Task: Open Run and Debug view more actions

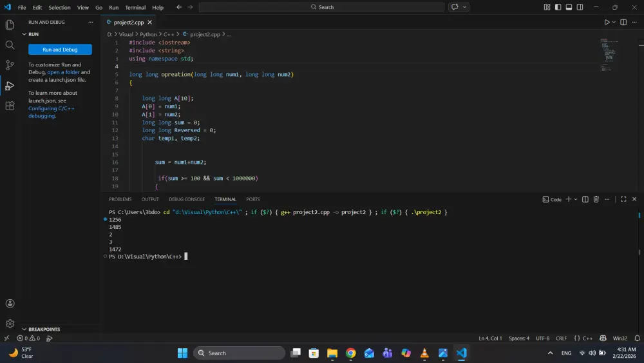Action: tap(91, 22)
